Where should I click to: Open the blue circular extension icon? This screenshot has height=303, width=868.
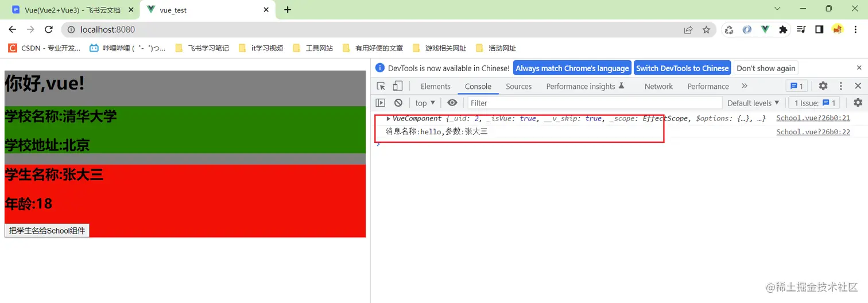pos(747,30)
